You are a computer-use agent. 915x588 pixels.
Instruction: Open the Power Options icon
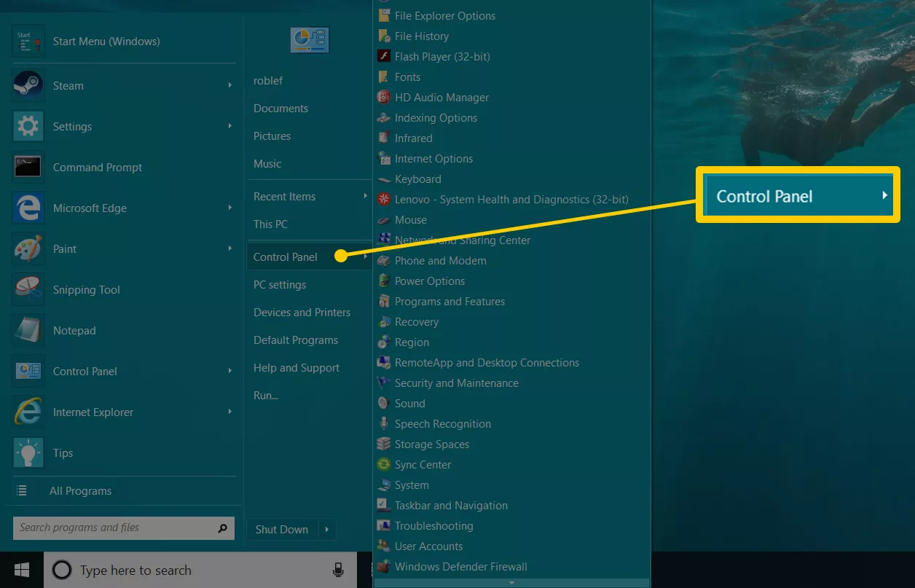click(384, 281)
